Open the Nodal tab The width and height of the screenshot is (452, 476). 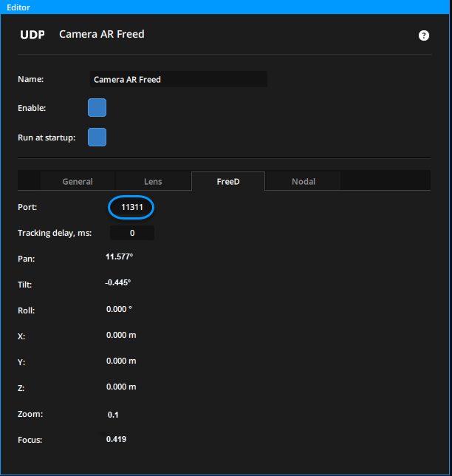[x=304, y=181]
